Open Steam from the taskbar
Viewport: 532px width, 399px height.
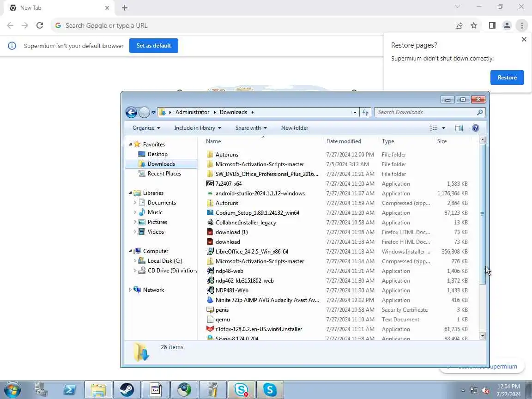[127, 390]
